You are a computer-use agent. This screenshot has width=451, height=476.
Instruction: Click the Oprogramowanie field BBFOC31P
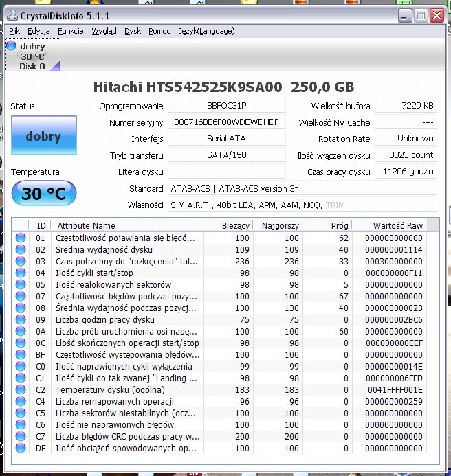pyautogui.click(x=227, y=106)
